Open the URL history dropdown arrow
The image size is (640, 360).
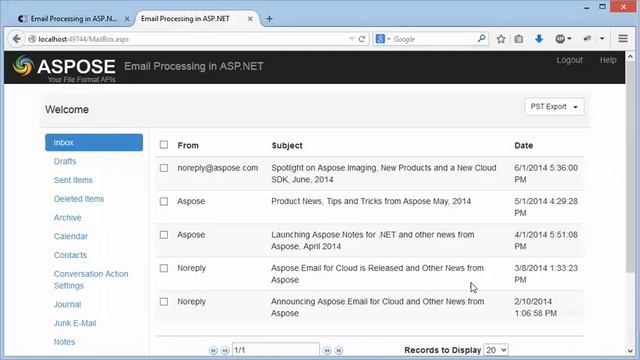click(352, 39)
